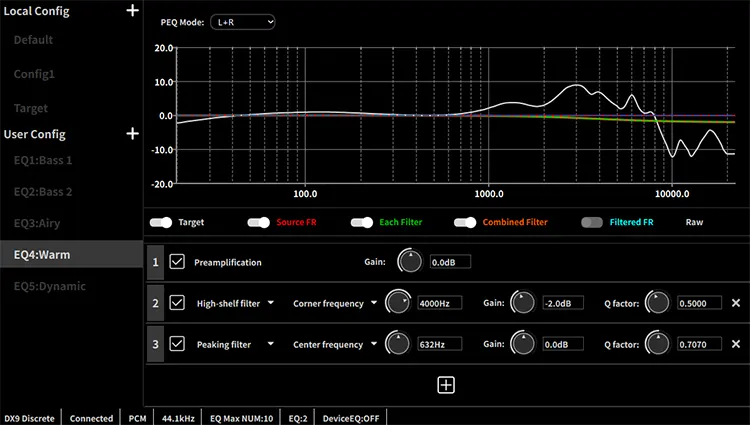Click the User Config heading
Image resolution: width=750 pixels, height=425 pixels.
(x=34, y=134)
